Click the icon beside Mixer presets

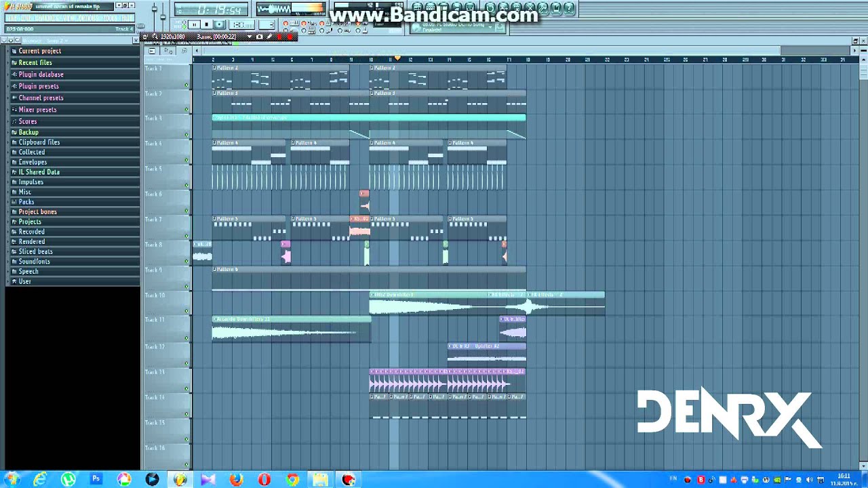click(x=14, y=110)
